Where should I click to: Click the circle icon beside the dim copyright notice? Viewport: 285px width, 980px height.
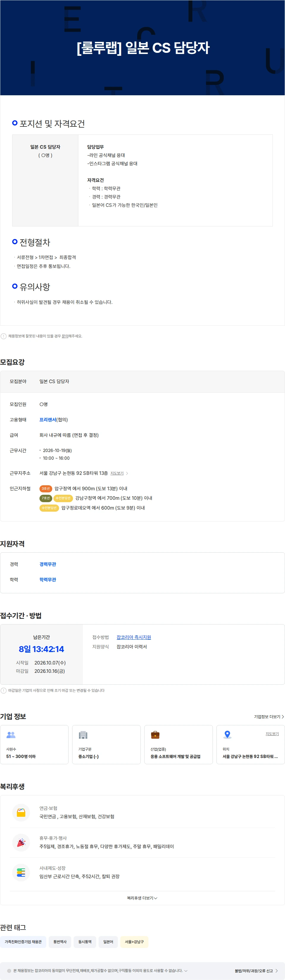[9, 971]
